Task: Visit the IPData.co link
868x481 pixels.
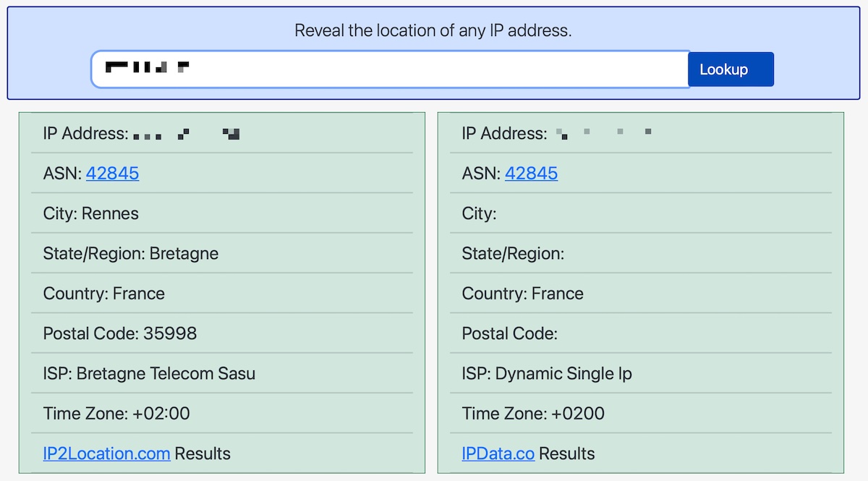Action: click(x=498, y=454)
